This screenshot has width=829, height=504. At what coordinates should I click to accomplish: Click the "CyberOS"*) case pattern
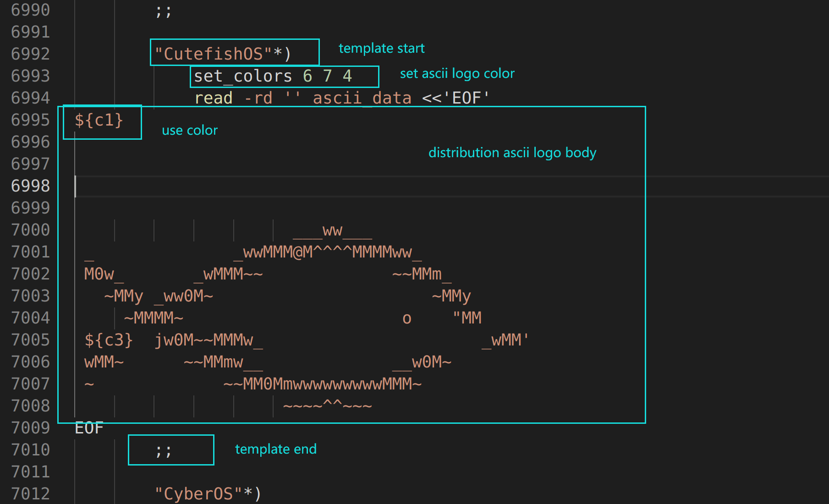(x=208, y=494)
